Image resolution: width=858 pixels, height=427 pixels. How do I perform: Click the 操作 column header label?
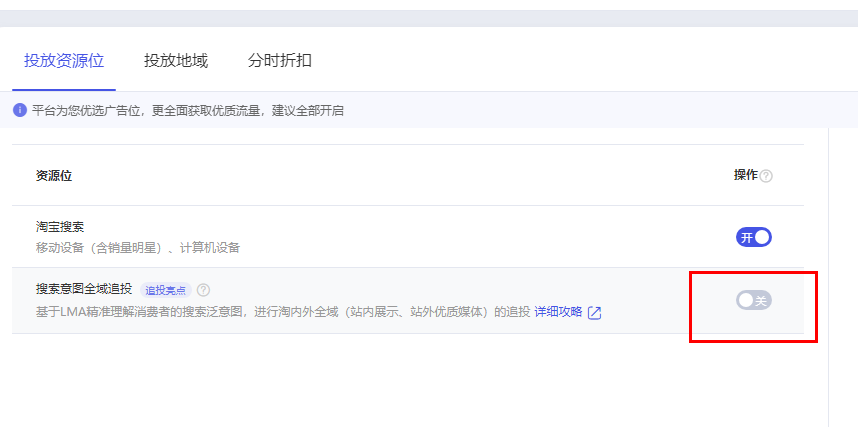[745, 175]
